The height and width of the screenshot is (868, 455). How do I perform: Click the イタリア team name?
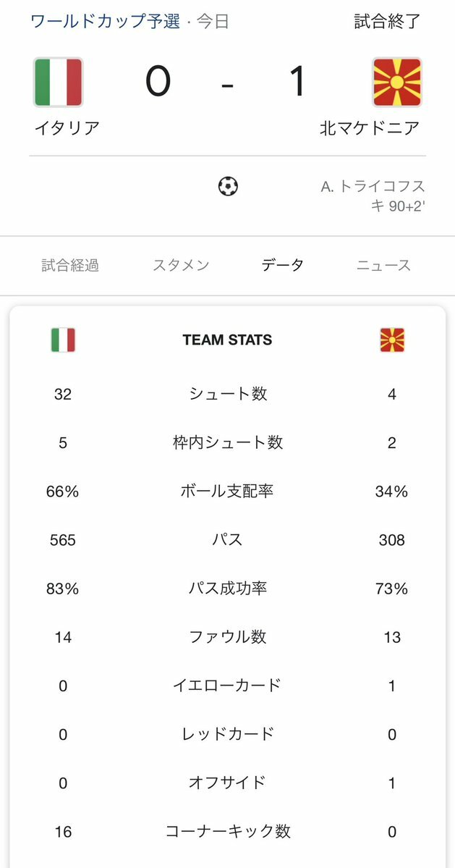(67, 128)
